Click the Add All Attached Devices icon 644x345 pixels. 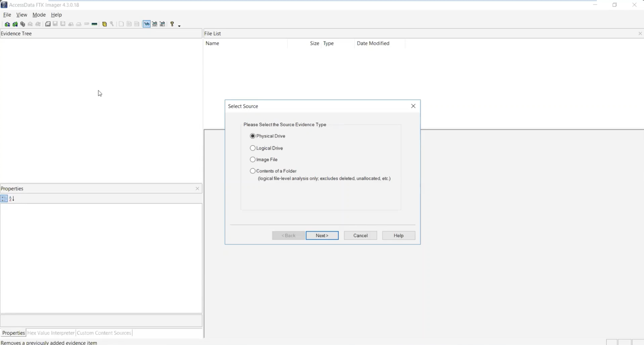pyautogui.click(x=15, y=24)
